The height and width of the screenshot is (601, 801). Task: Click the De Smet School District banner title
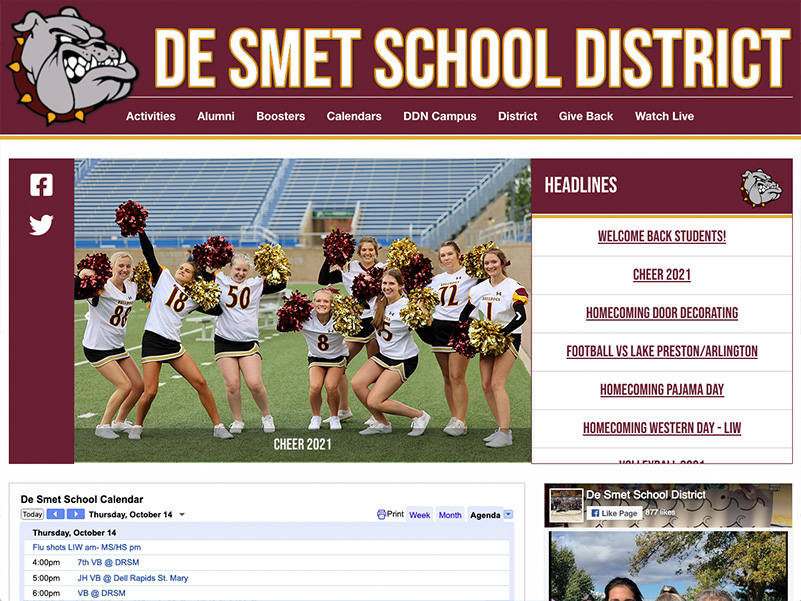point(473,59)
